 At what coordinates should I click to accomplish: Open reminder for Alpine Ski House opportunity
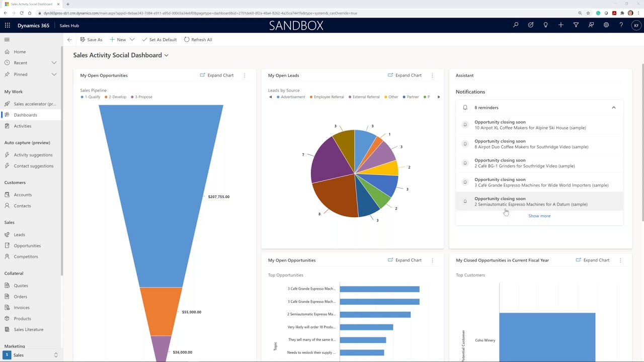[x=539, y=125]
